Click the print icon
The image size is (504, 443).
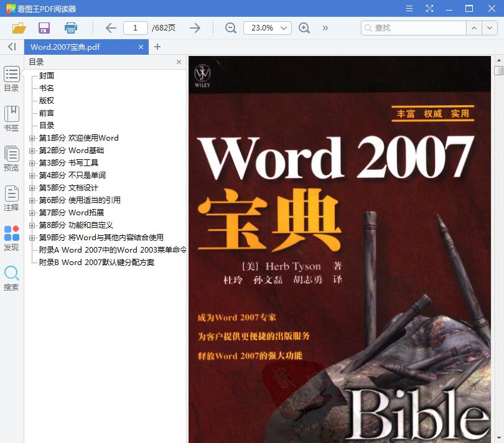tap(71, 28)
